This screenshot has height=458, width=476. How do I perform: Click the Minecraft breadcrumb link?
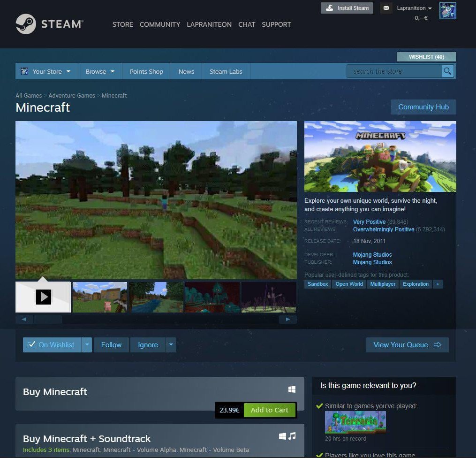pos(114,95)
